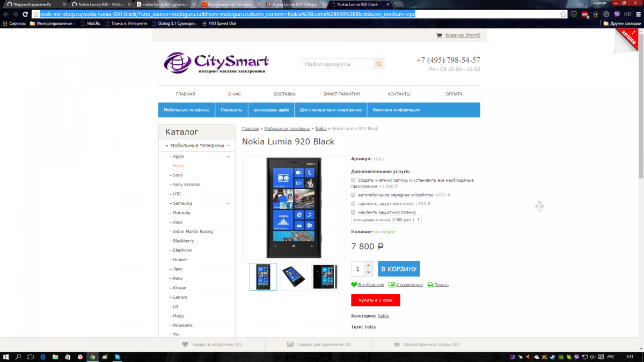Click eye icon for viewed products
Image resolution: width=644 pixels, height=362 pixels.
397,344
